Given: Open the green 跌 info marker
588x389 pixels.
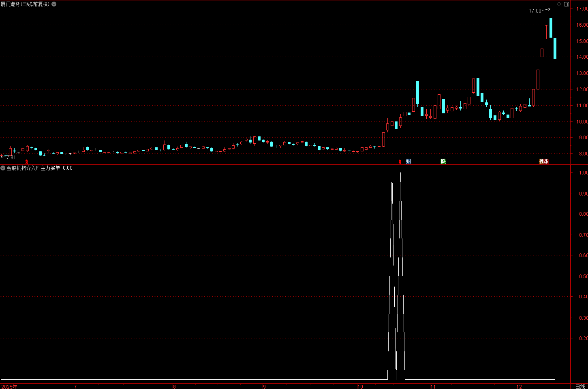Looking at the screenshot, I should pyautogui.click(x=443, y=162).
